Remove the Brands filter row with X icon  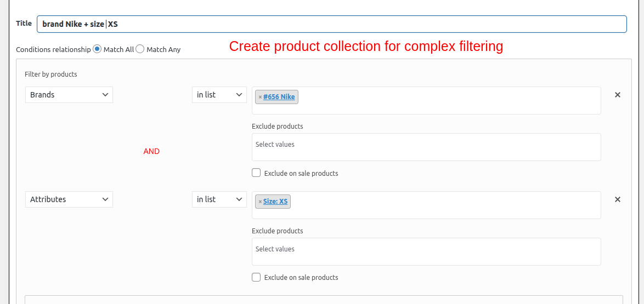[x=617, y=95]
